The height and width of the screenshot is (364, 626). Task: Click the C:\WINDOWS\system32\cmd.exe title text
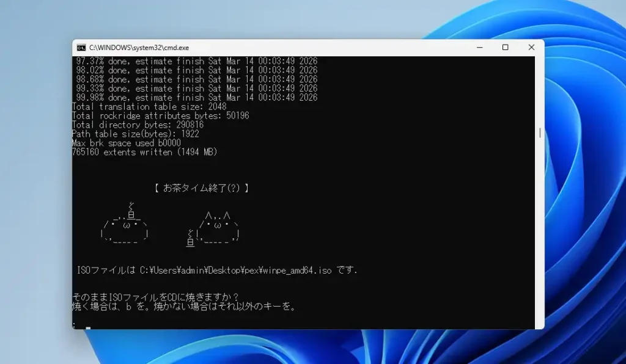pos(139,48)
